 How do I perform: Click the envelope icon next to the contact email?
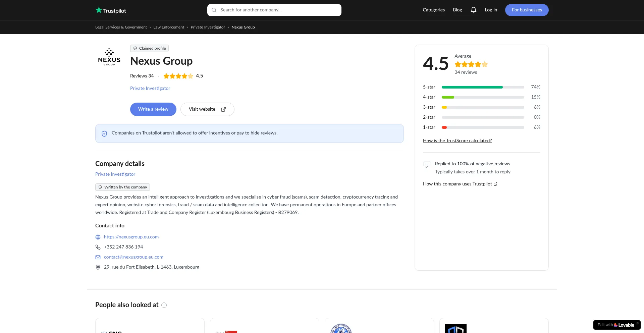[98, 257]
